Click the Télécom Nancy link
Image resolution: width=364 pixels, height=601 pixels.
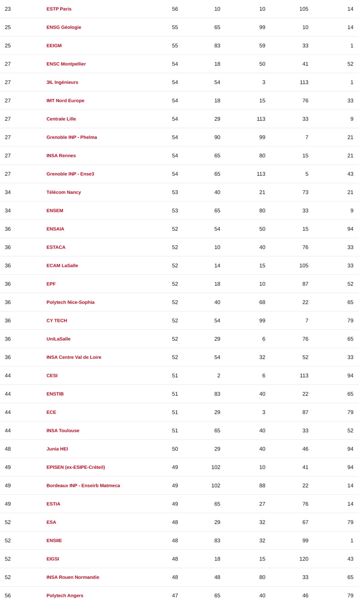[64, 192]
